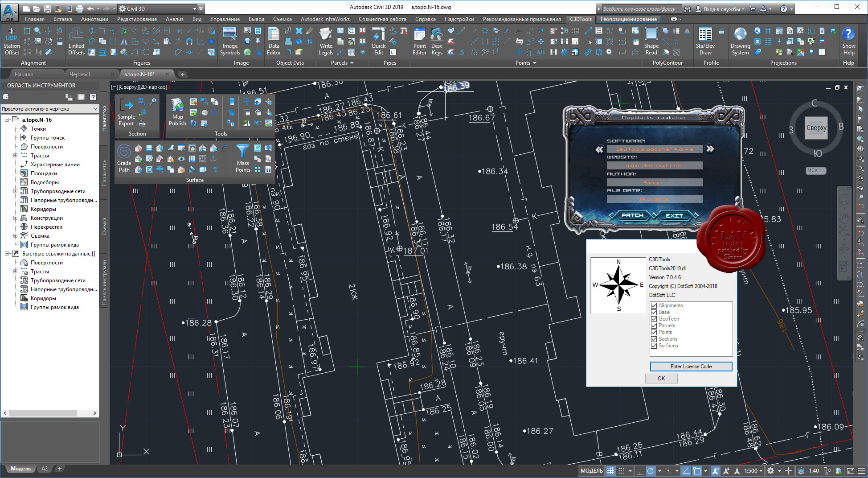Expand the Конструкции tree node
Viewport: 868px width, 478px height.
(16, 218)
